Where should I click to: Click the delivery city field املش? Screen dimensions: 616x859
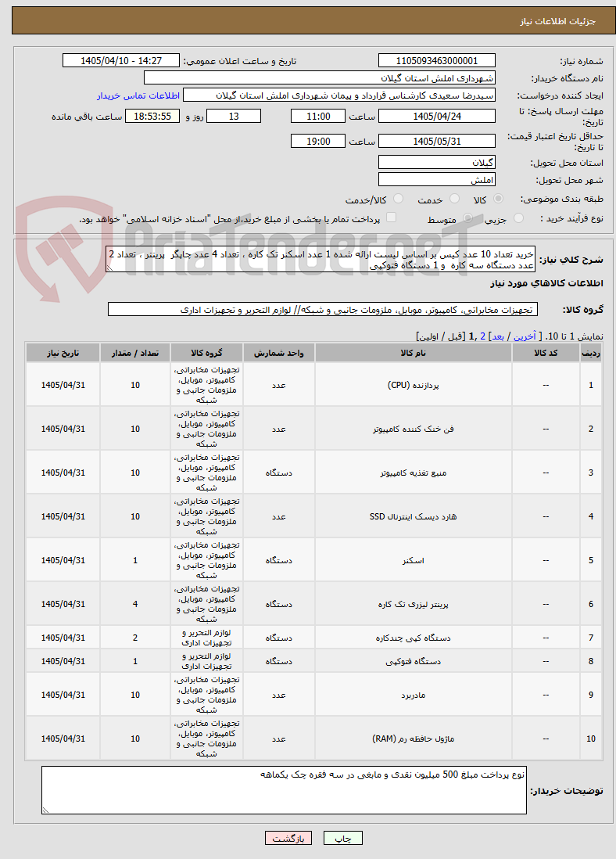coord(437,180)
